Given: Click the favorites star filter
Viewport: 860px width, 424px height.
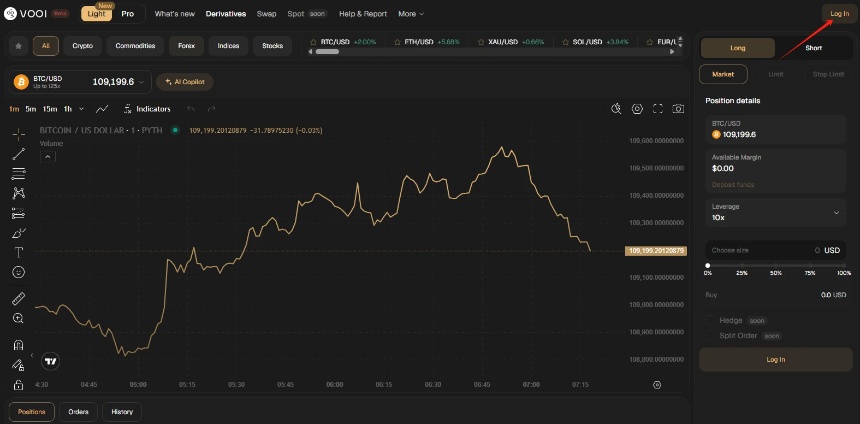Looking at the screenshot, I should 18,46.
